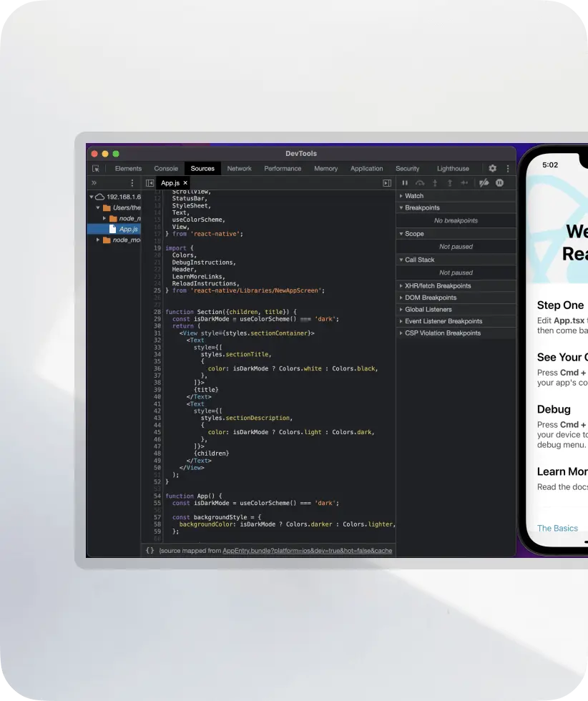588x701 pixels.
Task: Click the step over debugger icon
Action: (x=420, y=183)
